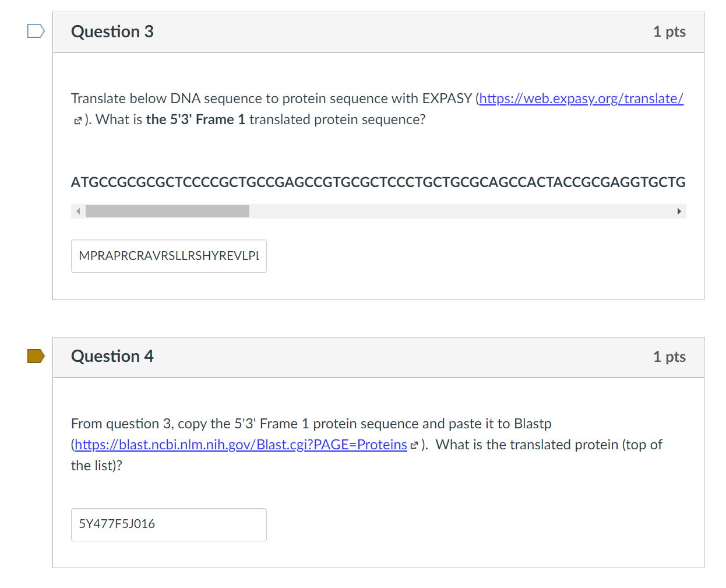Flag Question 3 with the empty flag icon
The width and height of the screenshot is (726, 588).
coord(36,31)
